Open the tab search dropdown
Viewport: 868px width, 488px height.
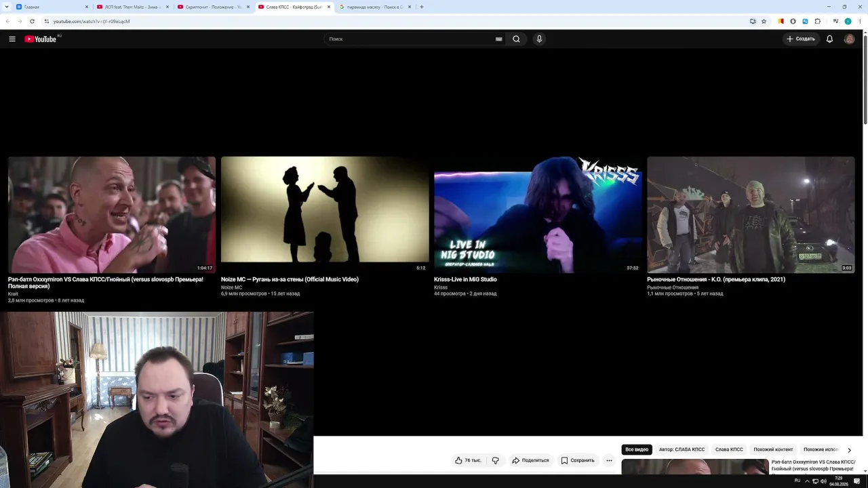pyautogui.click(x=6, y=7)
